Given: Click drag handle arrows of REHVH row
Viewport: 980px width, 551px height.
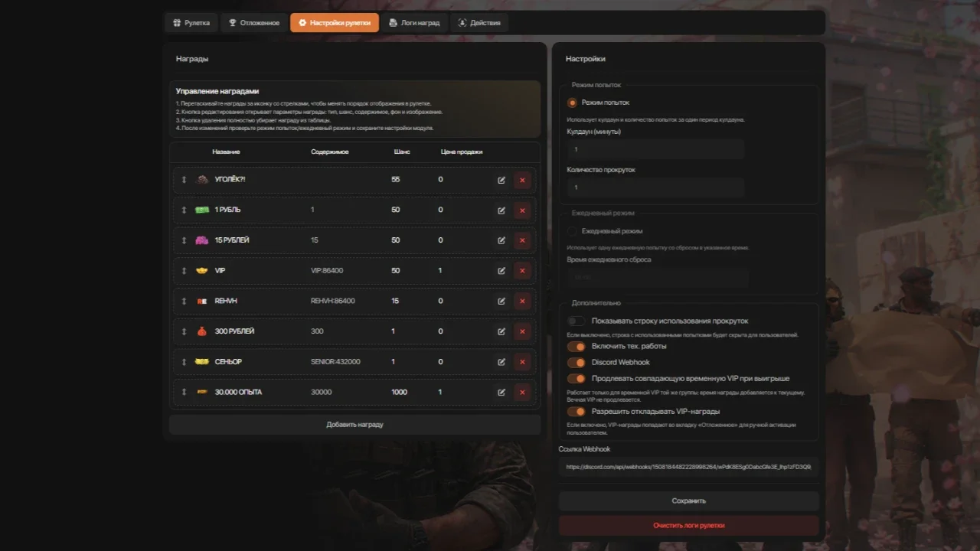Looking at the screenshot, I should click(x=184, y=302).
